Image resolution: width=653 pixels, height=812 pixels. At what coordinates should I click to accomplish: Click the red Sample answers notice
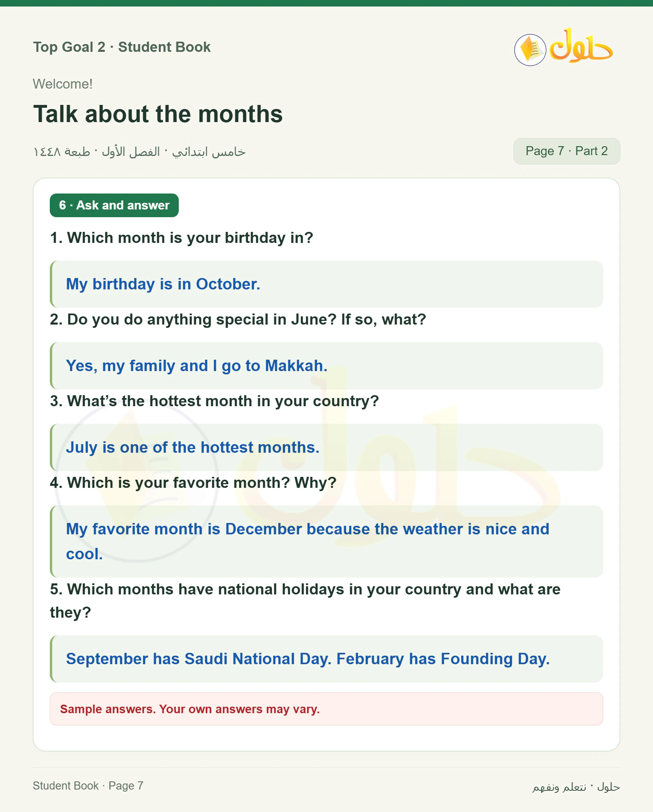(x=326, y=709)
